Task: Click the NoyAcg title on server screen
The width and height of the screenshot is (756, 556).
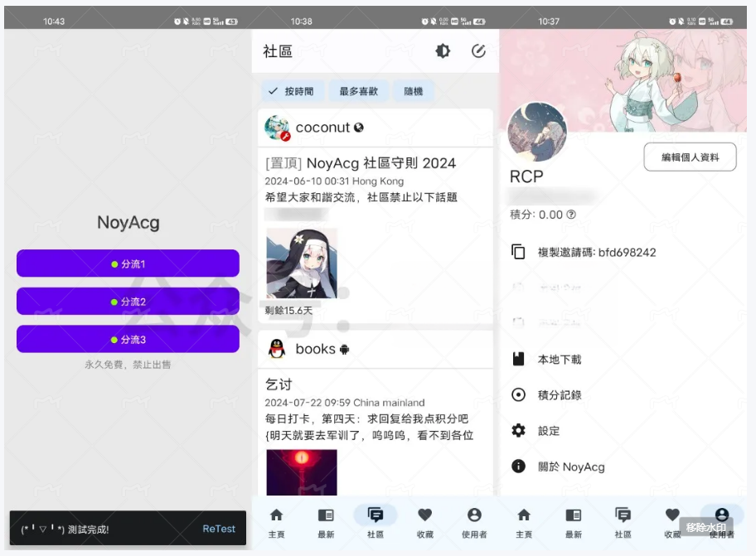Action: tap(128, 222)
